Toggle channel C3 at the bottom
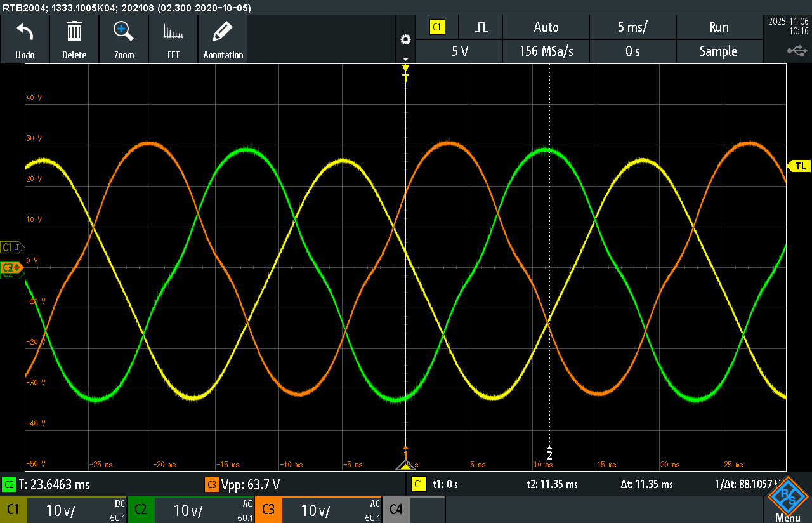The image size is (812, 523). (x=268, y=510)
